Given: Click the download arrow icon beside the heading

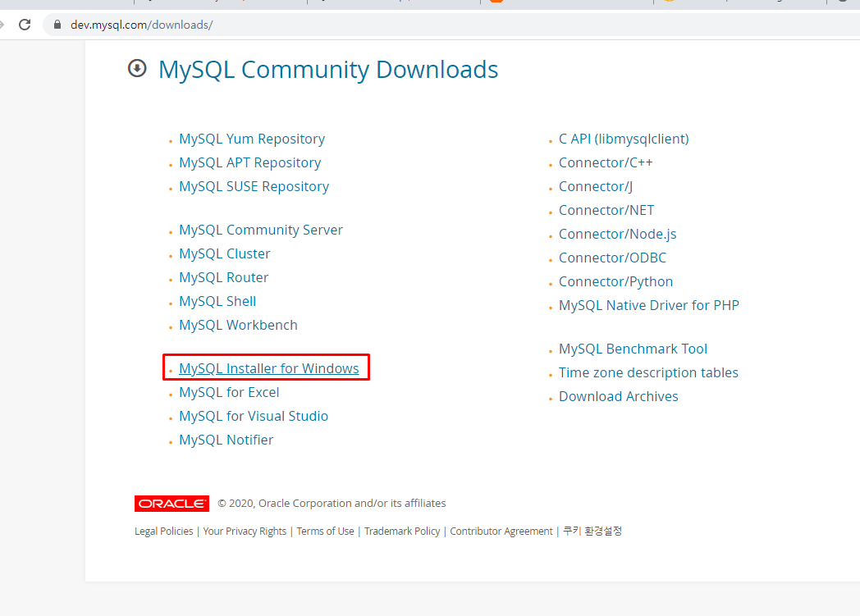Looking at the screenshot, I should (137, 69).
